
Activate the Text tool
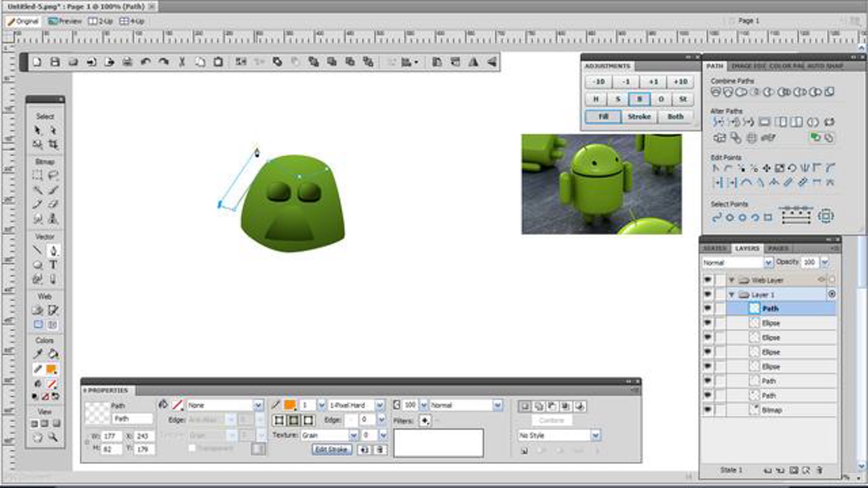53,265
